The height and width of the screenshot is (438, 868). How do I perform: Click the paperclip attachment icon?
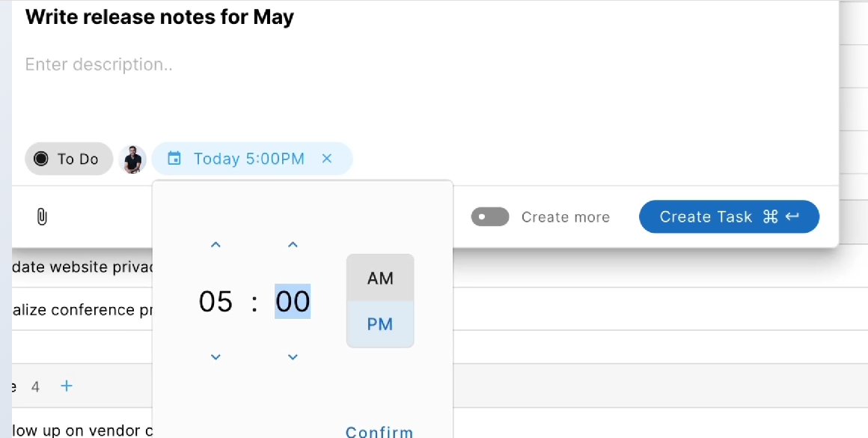[42, 217]
